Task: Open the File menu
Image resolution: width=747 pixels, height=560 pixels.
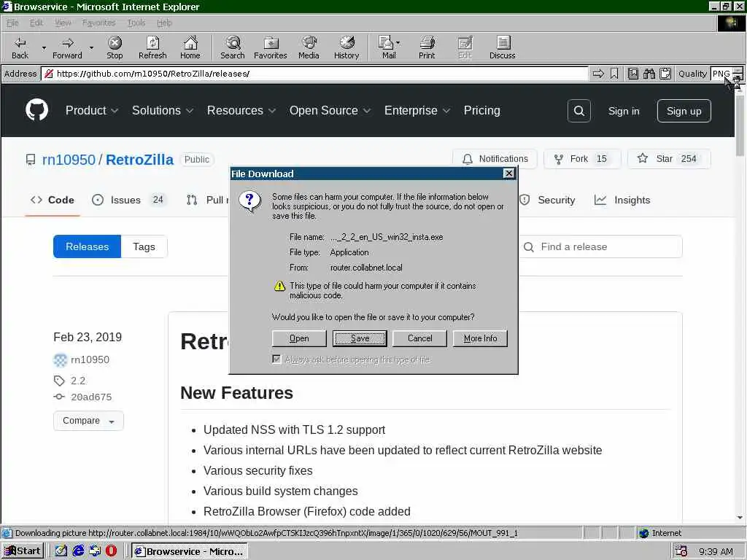Action: pos(12,23)
